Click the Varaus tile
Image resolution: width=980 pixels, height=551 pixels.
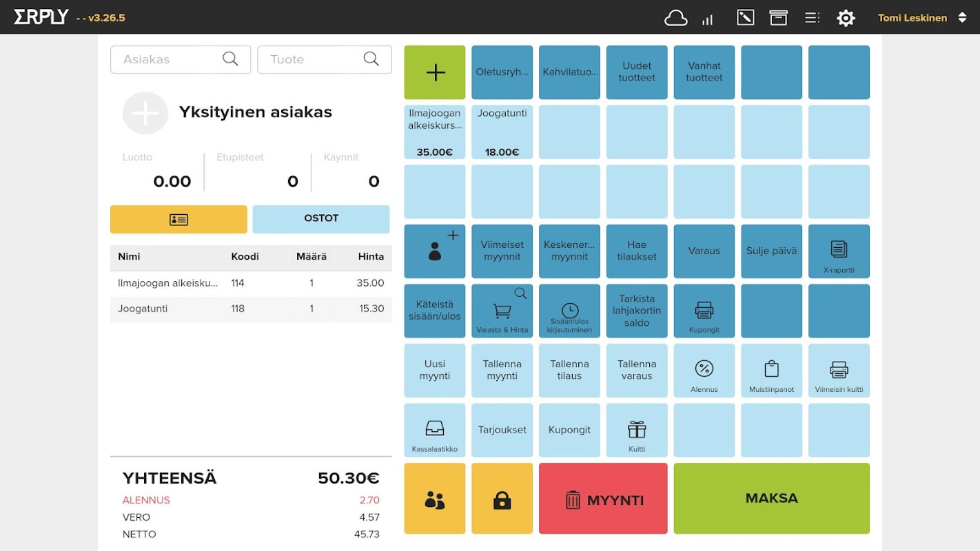tap(704, 251)
